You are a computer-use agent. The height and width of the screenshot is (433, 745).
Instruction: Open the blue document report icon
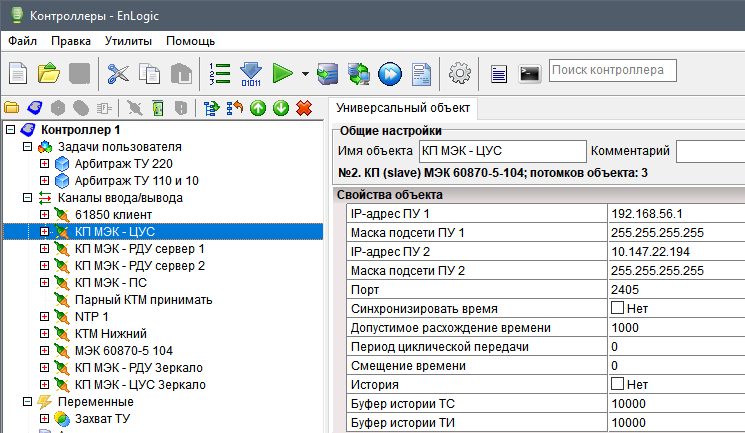pyautogui.click(x=421, y=74)
